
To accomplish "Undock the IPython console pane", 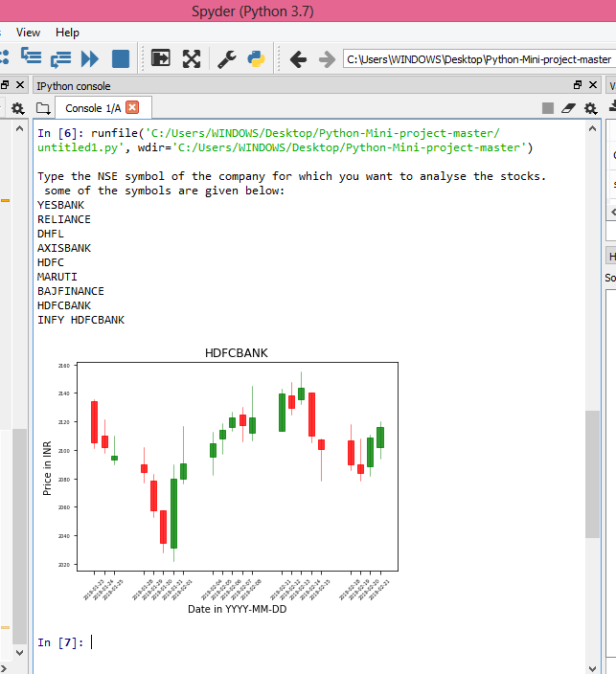I will click(577, 86).
